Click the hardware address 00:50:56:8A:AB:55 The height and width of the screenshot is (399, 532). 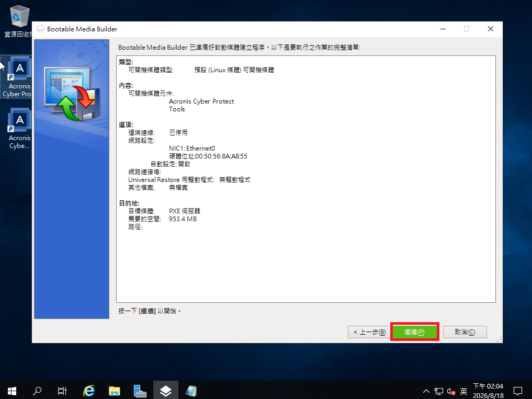[208, 156]
